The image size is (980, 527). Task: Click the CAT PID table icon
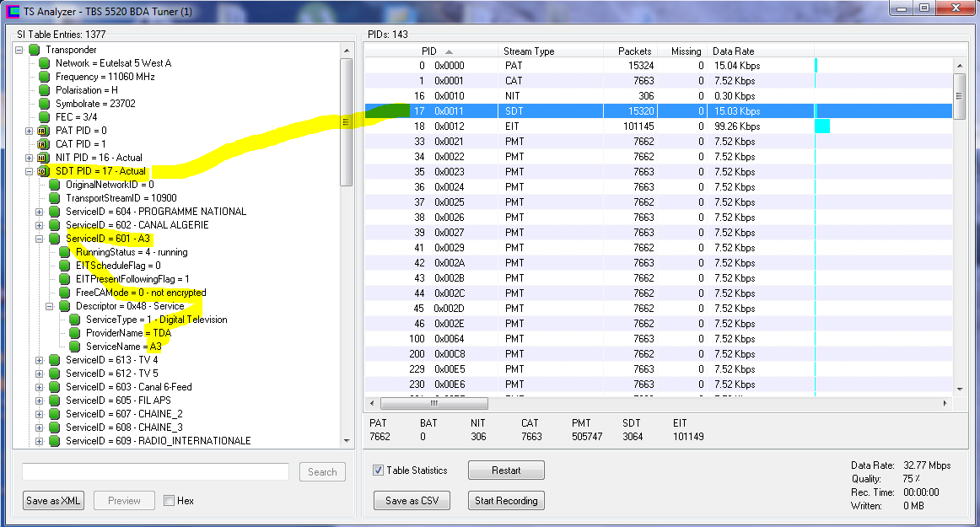pyautogui.click(x=43, y=144)
